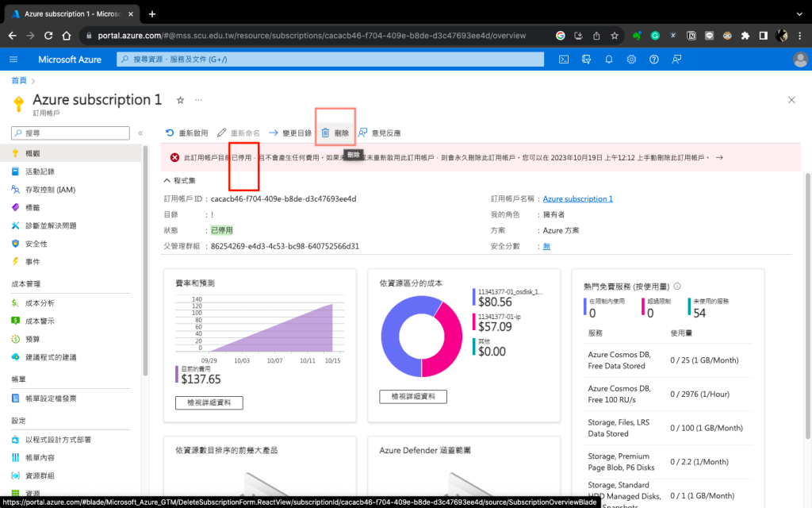Viewport: 812px width, 508px height.
Task: Open the browser home button
Action: [67, 35]
